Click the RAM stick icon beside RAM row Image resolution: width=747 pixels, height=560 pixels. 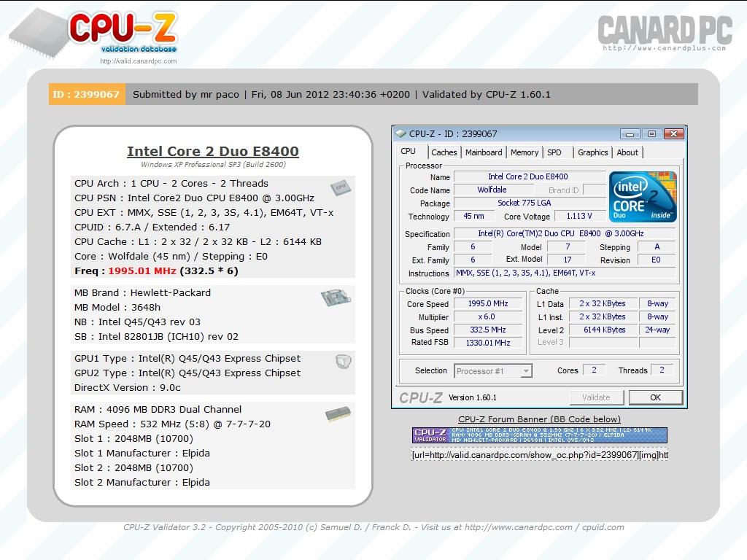pos(338,414)
